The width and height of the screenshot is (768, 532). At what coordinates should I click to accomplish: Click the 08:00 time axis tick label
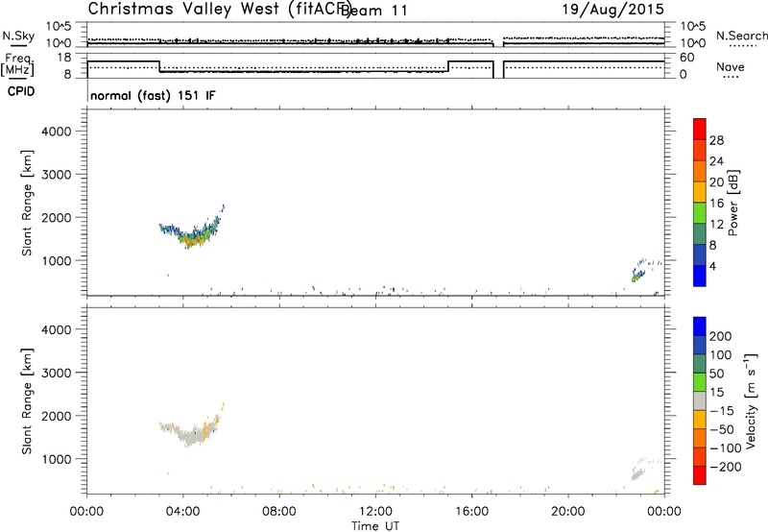(x=279, y=512)
